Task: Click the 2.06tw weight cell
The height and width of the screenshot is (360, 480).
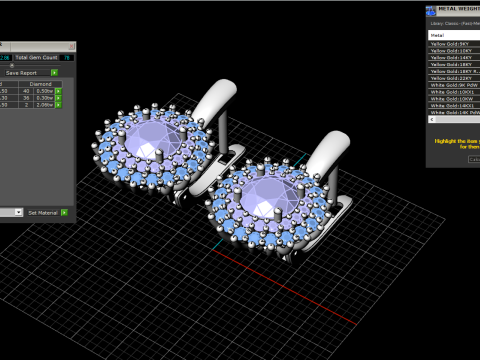Action: pyautogui.click(x=44, y=105)
